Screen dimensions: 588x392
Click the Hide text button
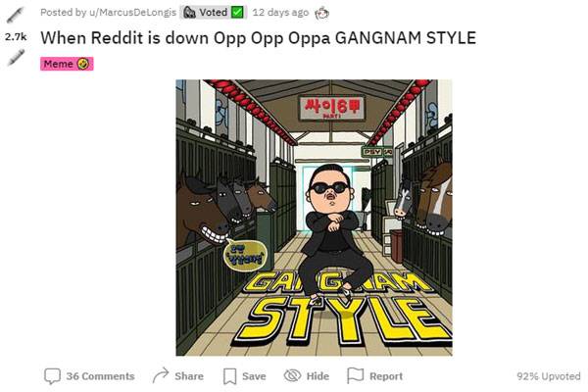(x=318, y=376)
